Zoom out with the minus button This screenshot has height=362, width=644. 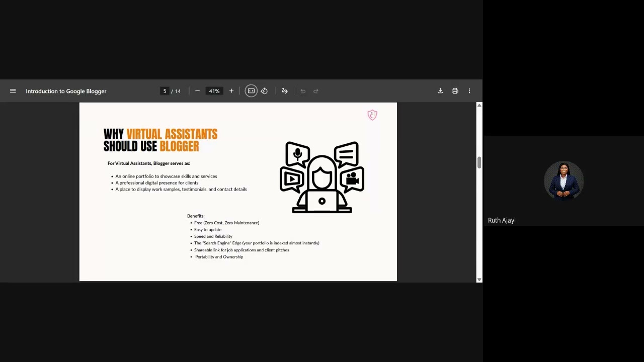(197, 91)
